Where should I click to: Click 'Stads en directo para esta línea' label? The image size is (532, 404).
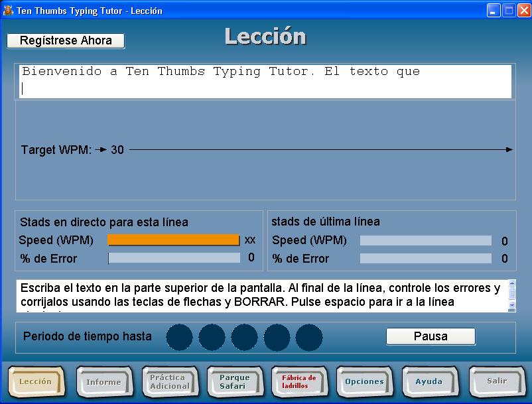pyautogui.click(x=104, y=222)
